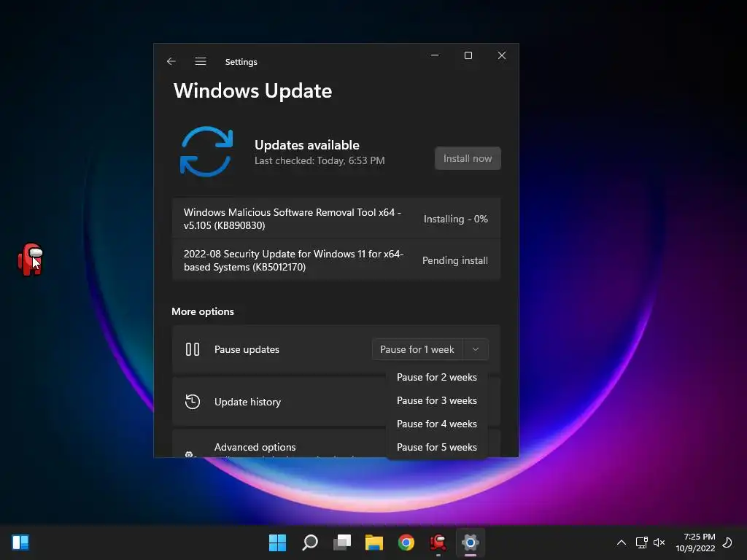Open the Windows Start menu

[x=277, y=542]
